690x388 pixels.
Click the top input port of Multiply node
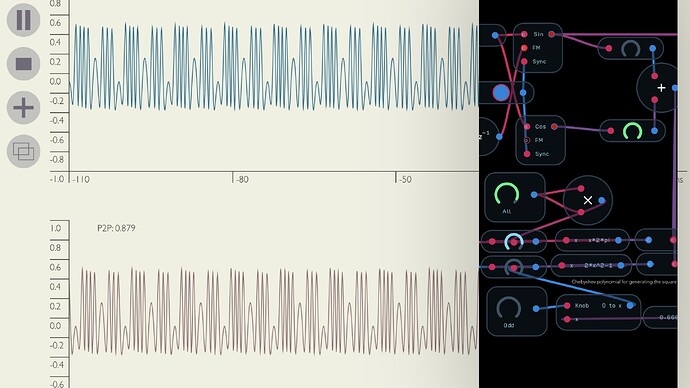pyautogui.click(x=581, y=189)
